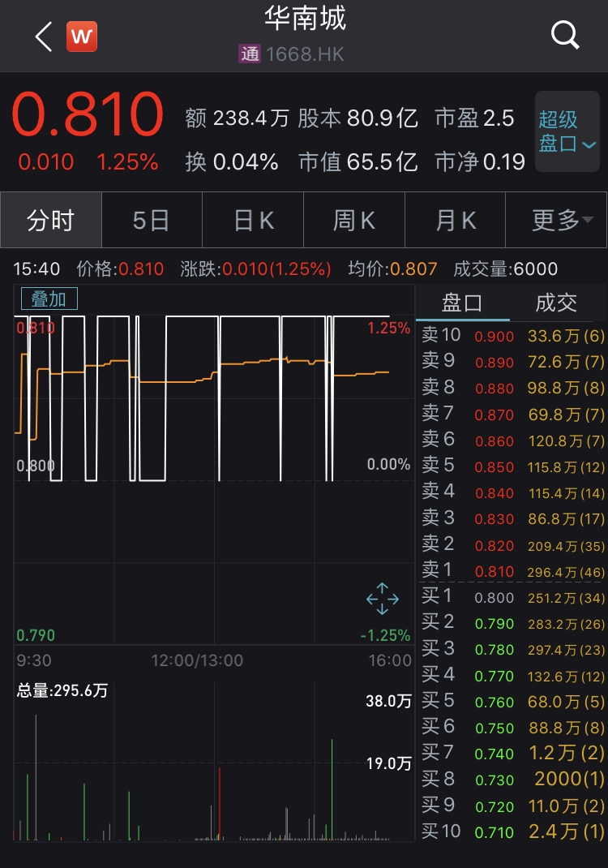Select the 卖3 row at 0.830
608x868 pixels.
pyautogui.click(x=512, y=518)
